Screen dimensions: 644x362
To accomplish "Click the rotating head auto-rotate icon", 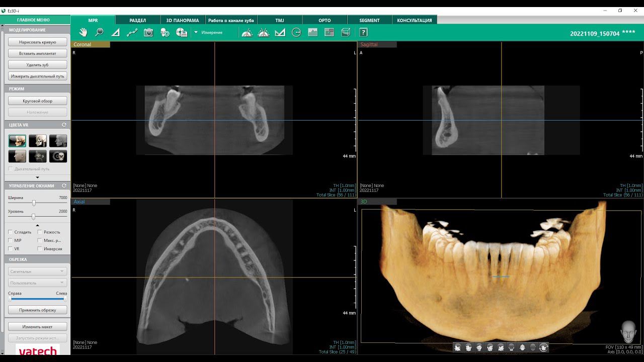I will 543,347.
